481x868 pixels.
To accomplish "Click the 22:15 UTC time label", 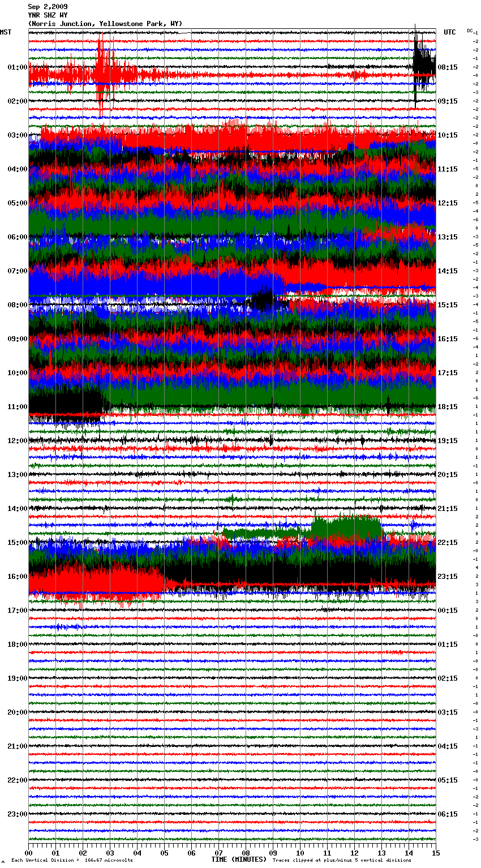I will pos(448,543).
